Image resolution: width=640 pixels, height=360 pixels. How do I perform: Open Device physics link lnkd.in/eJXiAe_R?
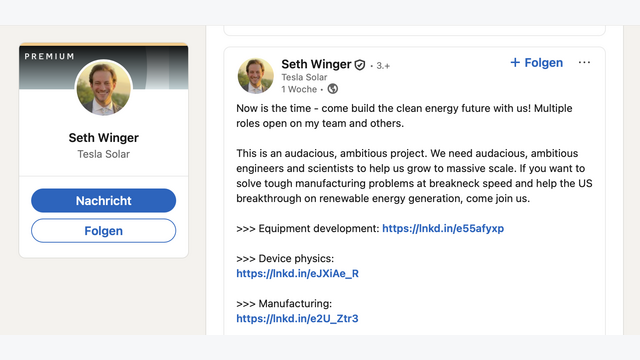click(x=298, y=273)
